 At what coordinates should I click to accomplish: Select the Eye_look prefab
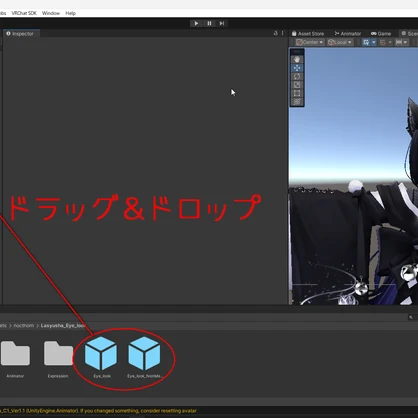(101, 357)
